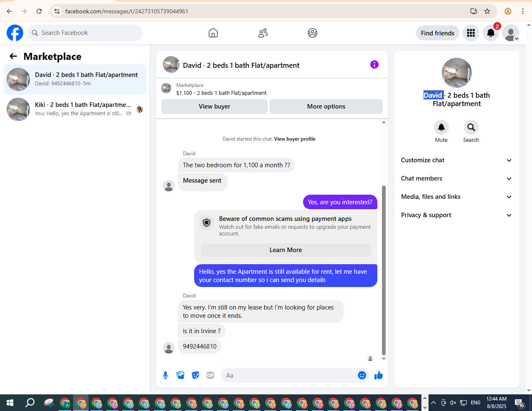Screen dimensions: 532x411
Task: Search in conversation using magnifier icon
Action: (471, 127)
